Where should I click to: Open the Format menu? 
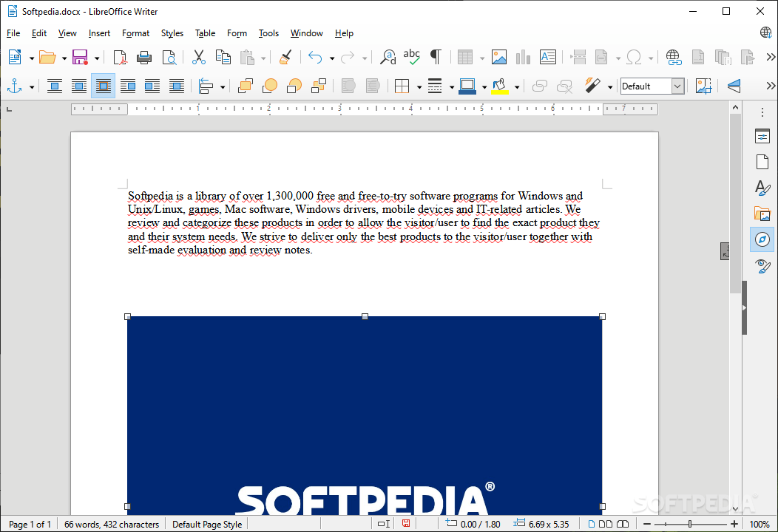(135, 33)
